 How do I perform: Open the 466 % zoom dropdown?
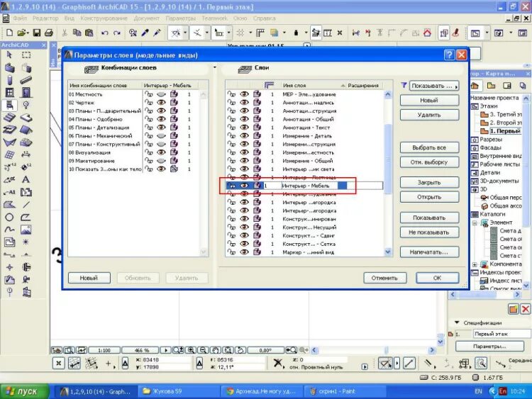pos(142,350)
